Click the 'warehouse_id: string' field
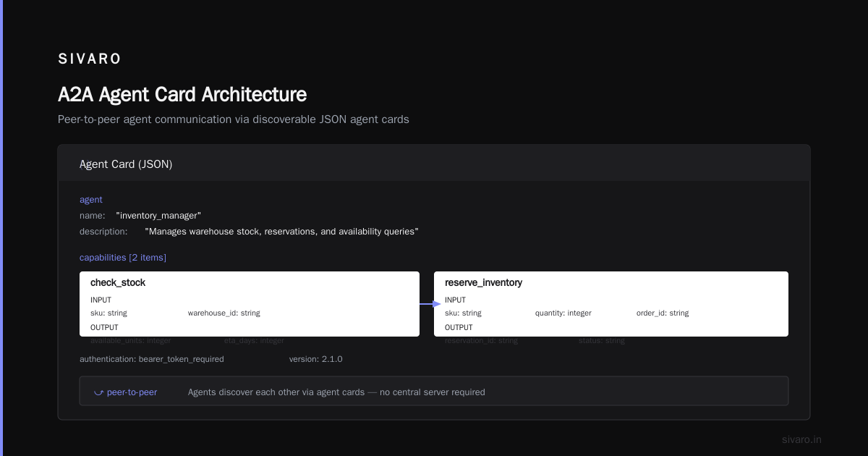This screenshot has height=456, width=868. pos(224,313)
